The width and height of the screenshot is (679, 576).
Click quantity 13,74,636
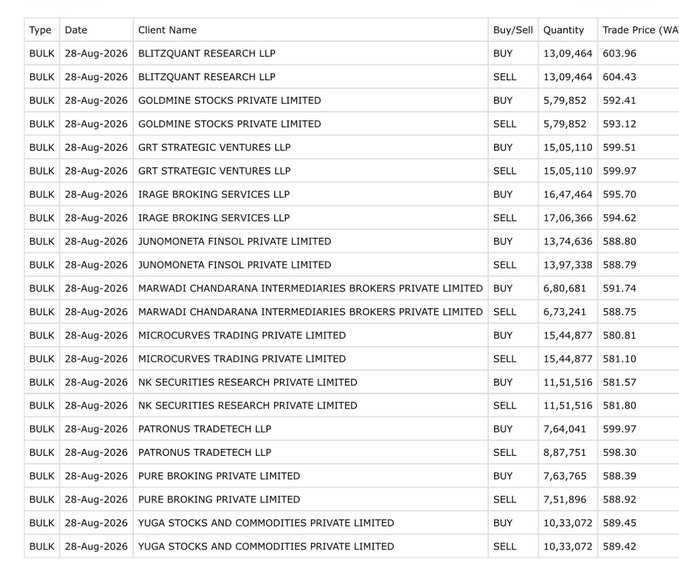[x=568, y=241]
